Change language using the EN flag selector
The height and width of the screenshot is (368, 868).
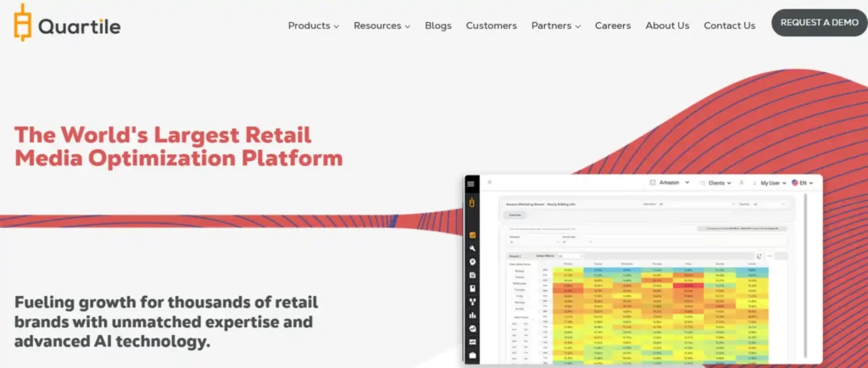coord(802,183)
